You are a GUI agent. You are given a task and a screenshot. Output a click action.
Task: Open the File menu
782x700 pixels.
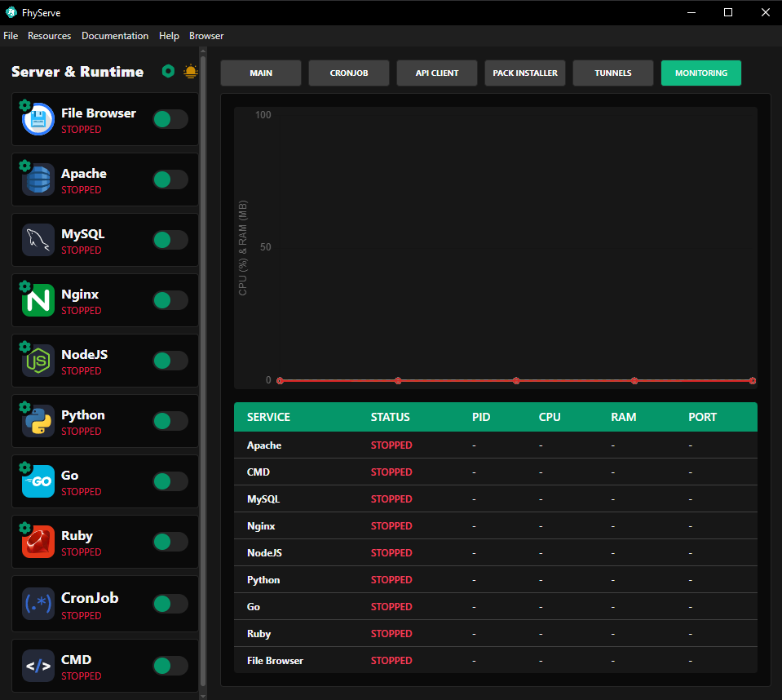click(11, 36)
